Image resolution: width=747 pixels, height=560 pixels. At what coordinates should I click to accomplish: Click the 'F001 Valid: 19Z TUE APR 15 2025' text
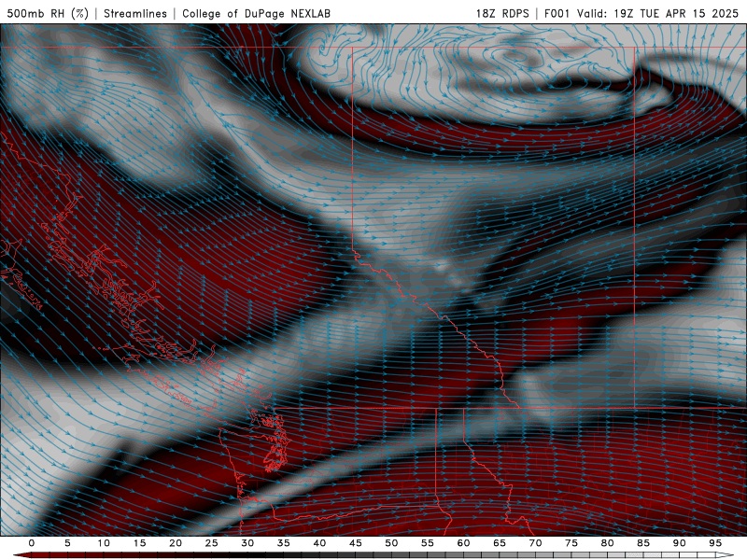tap(641, 13)
